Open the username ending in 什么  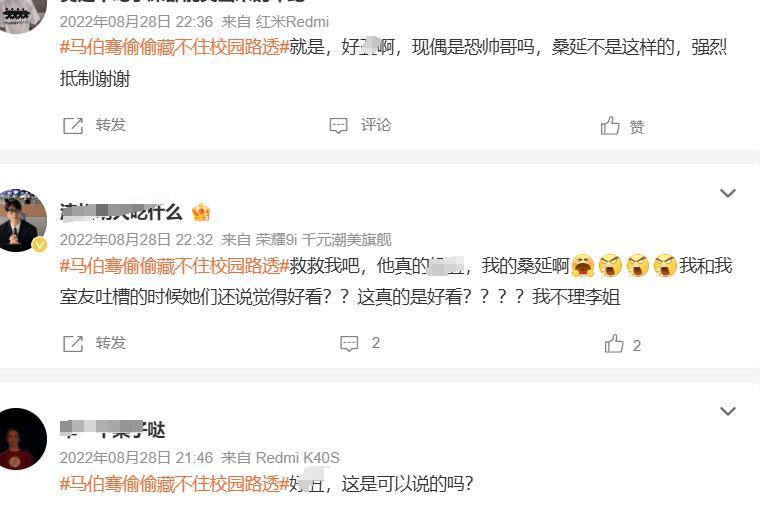[x=121, y=212]
